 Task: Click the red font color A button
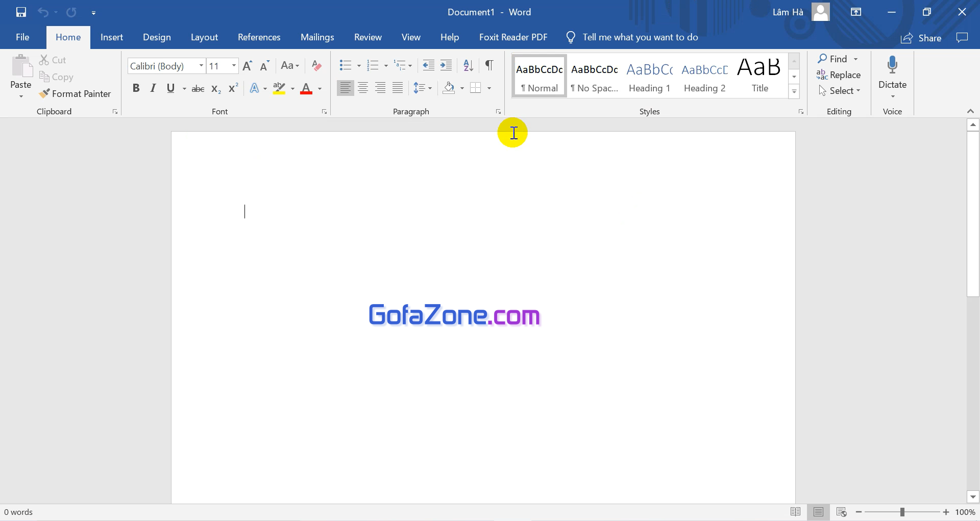[306, 88]
